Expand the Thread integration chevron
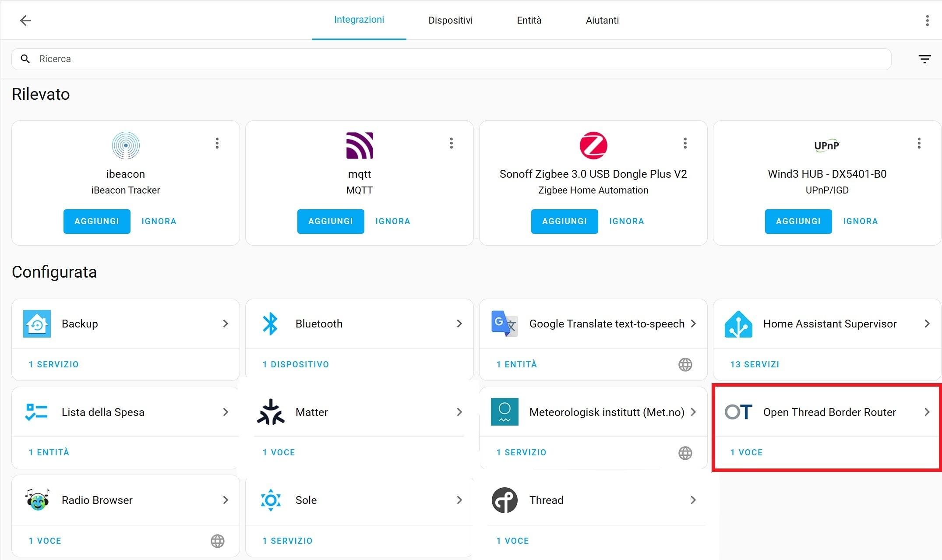This screenshot has height=560, width=942. pyautogui.click(x=693, y=500)
